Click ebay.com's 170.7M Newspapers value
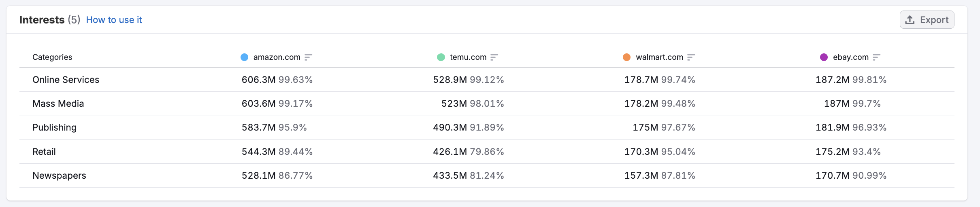The width and height of the screenshot is (980, 207). coord(832,175)
